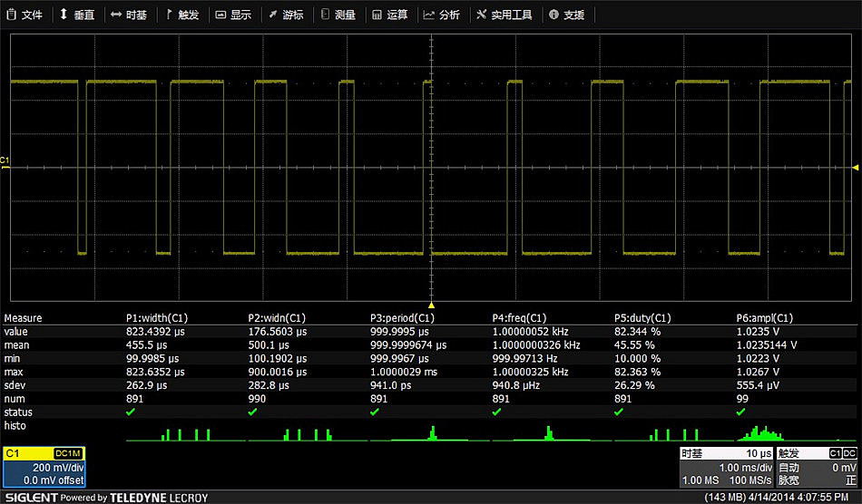
Task: Click the 触发 (Trigger) flag icon
Action: 170,15
